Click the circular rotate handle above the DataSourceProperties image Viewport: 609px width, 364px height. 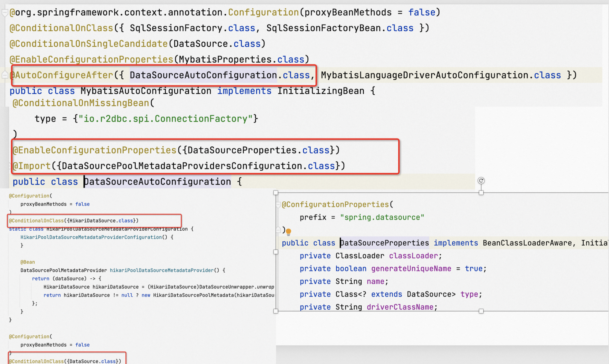click(481, 181)
